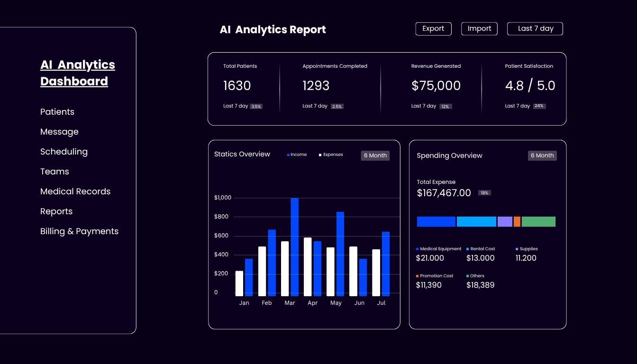Toggle Income series visibility in the chart legend
The height and width of the screenshot is (364, 637).
click(x=296, y=154)
